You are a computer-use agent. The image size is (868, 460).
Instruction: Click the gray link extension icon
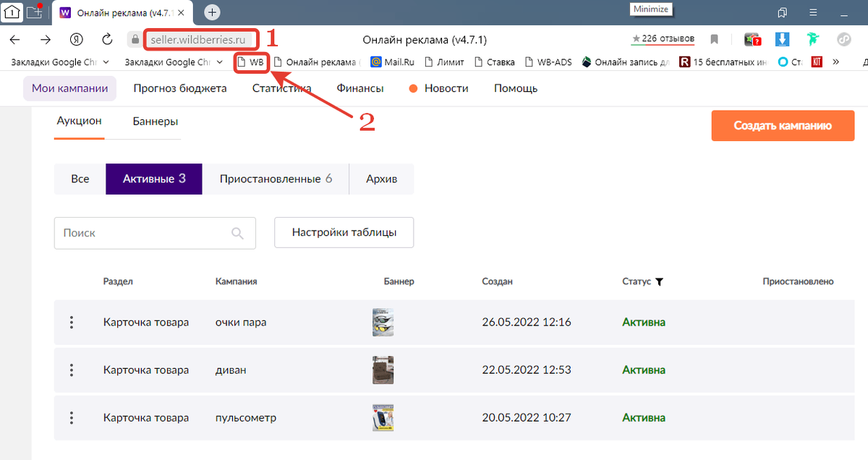(843, 39)
